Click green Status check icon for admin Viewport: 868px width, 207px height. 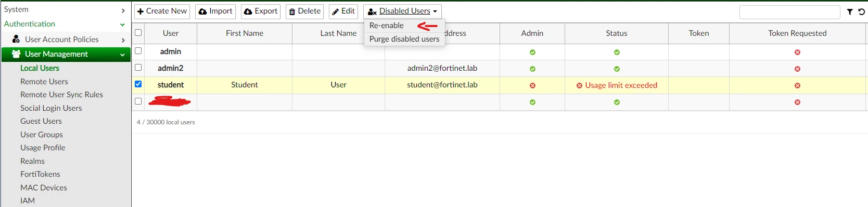617,53
